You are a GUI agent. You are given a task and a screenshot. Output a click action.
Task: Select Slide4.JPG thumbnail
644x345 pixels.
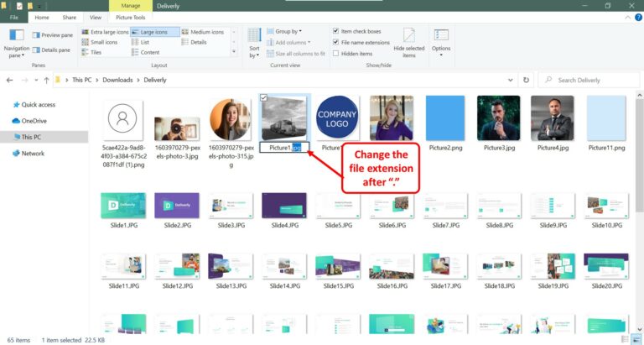(284, 206)
